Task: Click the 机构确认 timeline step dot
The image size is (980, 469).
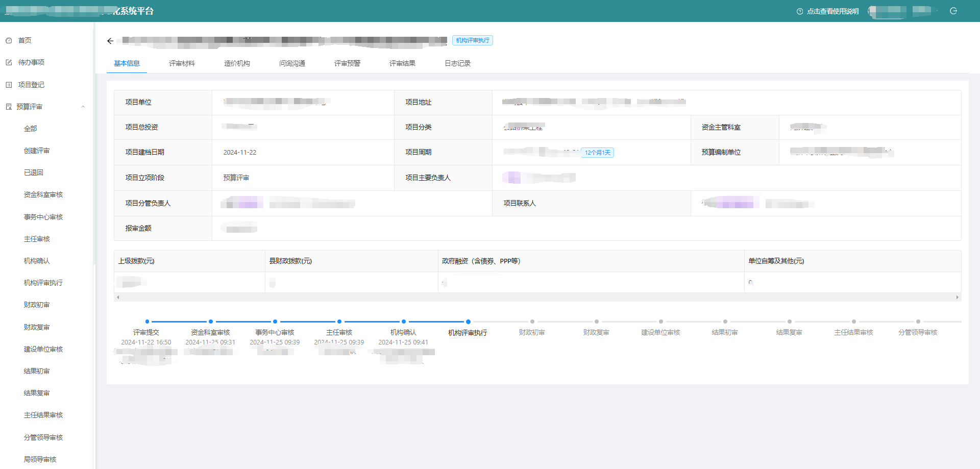Action: (x=404, y=322)
